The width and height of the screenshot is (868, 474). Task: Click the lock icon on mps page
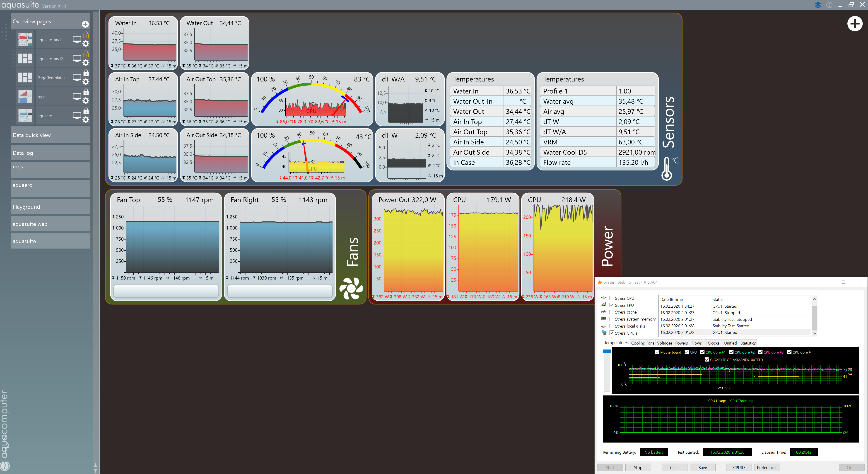[x=86, y=92]
